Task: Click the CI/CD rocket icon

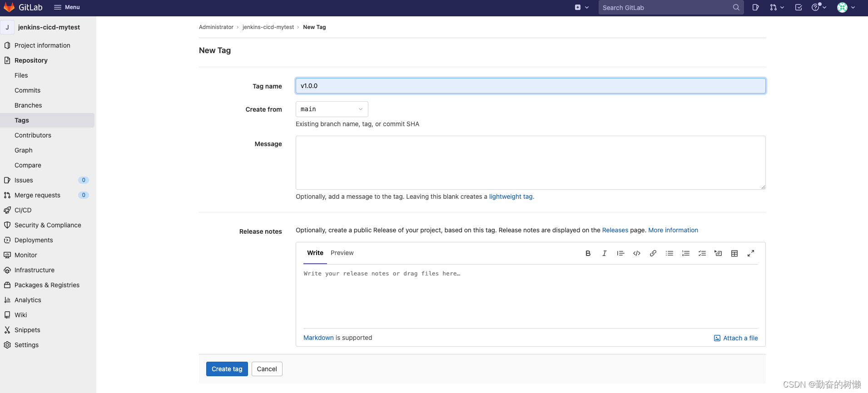Action: [7, 210]
